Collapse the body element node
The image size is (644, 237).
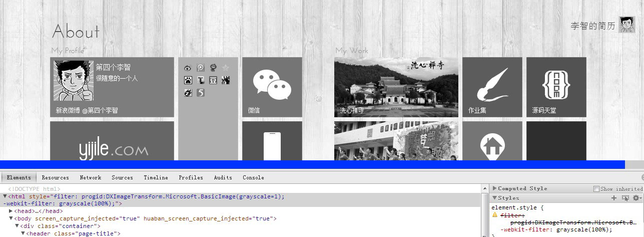pyautogui.click(x=11, y=218)
